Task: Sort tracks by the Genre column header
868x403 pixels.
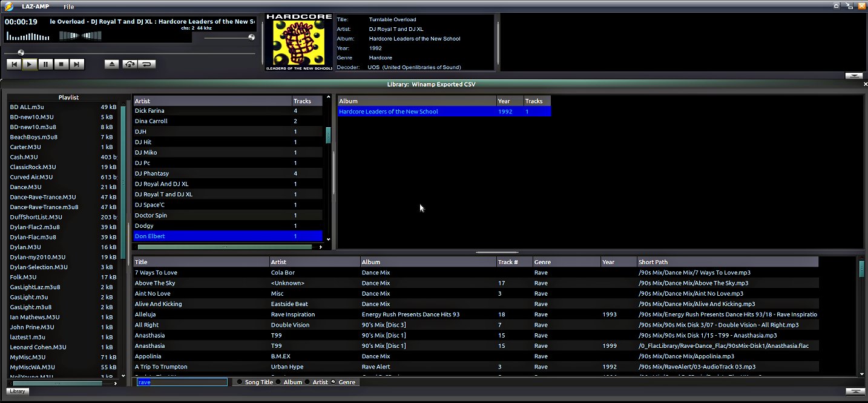Action: pyautogui.click(x=566, y=262)
